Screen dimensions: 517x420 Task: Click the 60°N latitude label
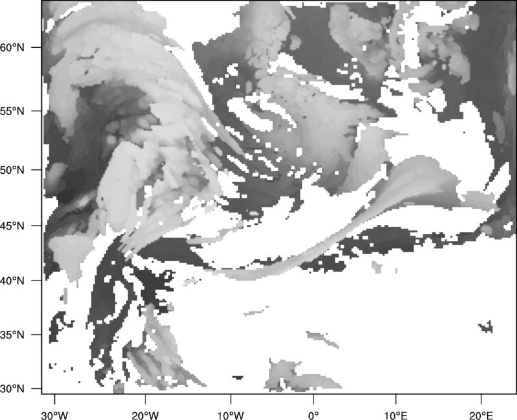(x=12, y=48)
